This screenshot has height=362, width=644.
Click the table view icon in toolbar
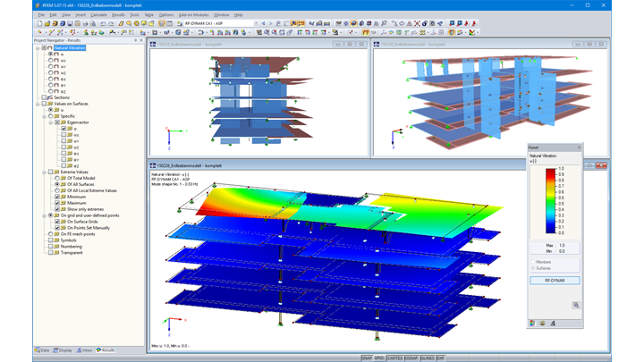[x=169, y=23]
